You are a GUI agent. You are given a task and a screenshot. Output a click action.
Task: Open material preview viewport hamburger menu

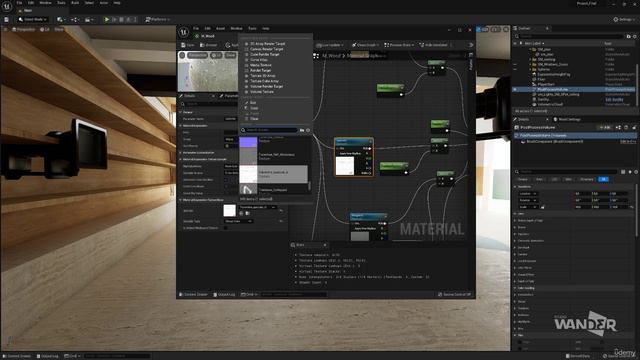coord(182,55)
